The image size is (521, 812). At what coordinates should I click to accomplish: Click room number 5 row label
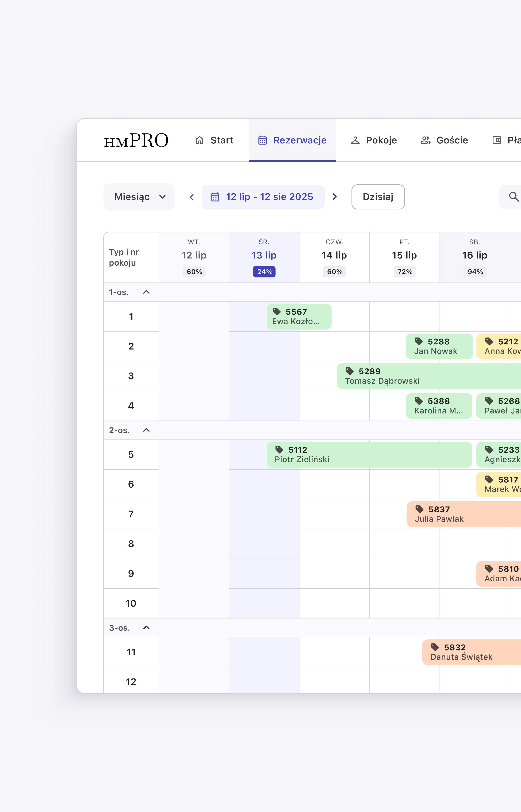pyautogui.click(x=131, y=455)
